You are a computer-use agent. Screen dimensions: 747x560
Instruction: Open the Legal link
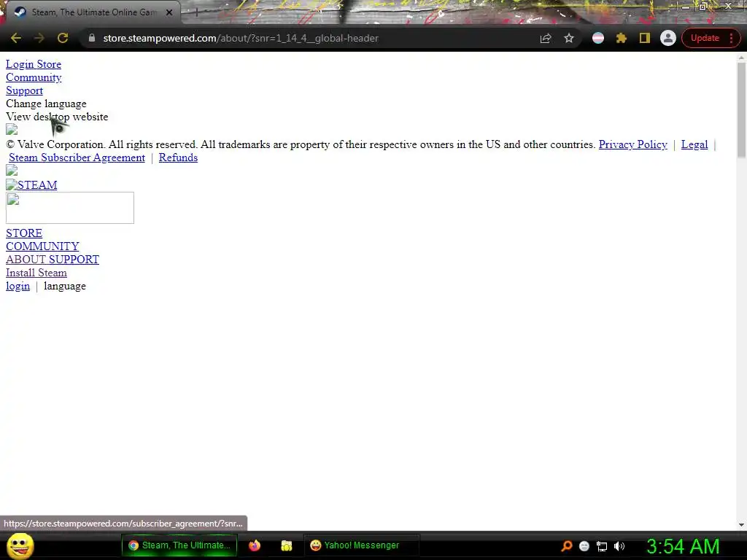click(694, 144)
